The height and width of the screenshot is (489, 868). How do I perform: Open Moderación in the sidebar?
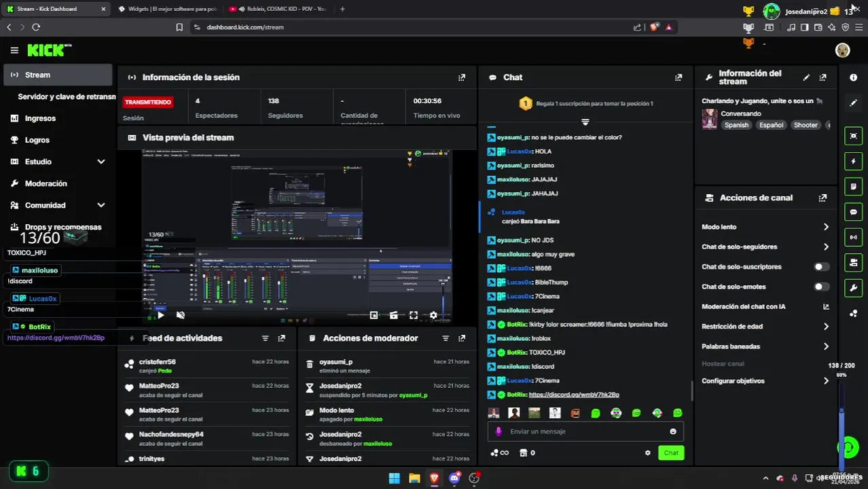point(58,183)
